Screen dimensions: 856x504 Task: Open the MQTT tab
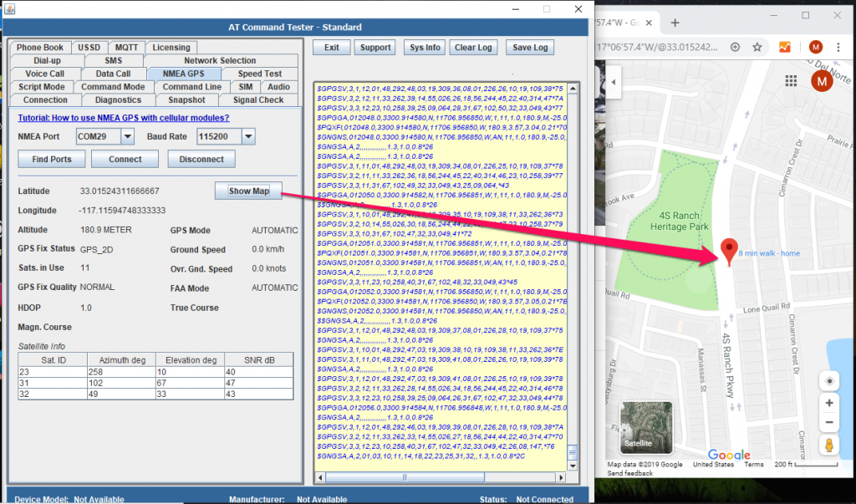click(x=127, y=48)
